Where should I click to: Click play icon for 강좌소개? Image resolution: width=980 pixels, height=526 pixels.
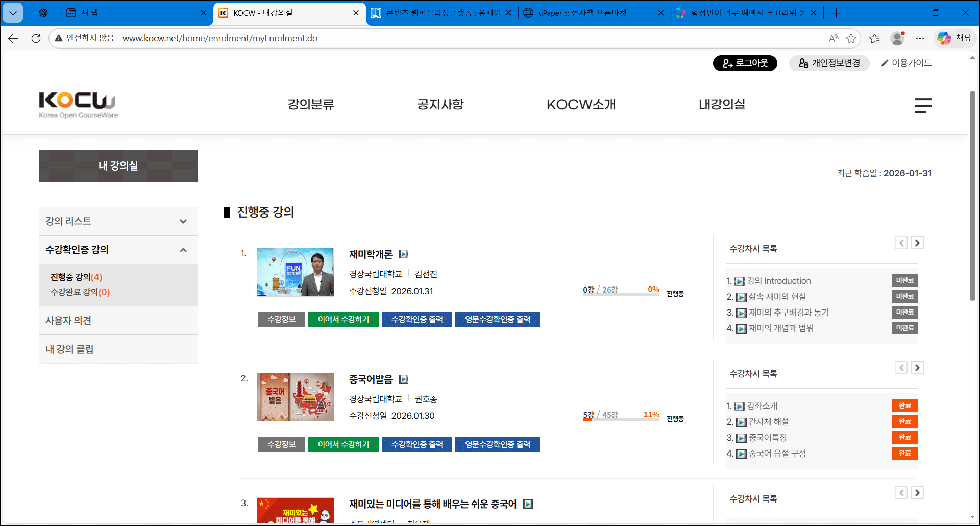click(740, 407)
